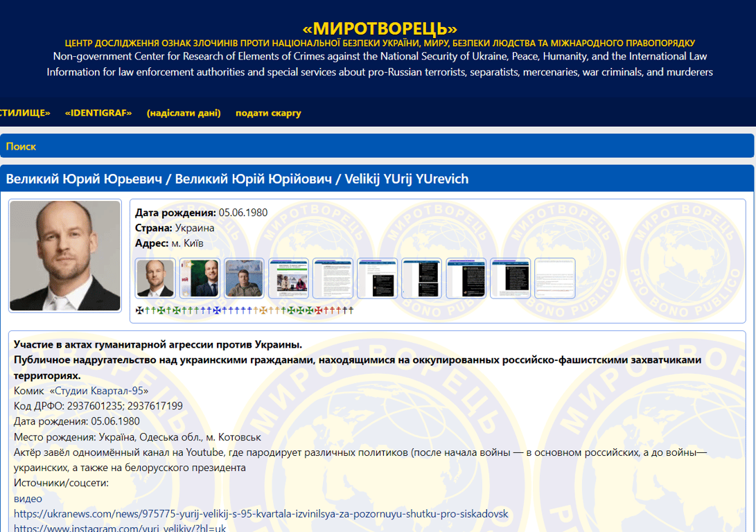756x532 pixels.
Task: Open the fourth thumbnail with article screenshot
Action: [x=288, y=278]
